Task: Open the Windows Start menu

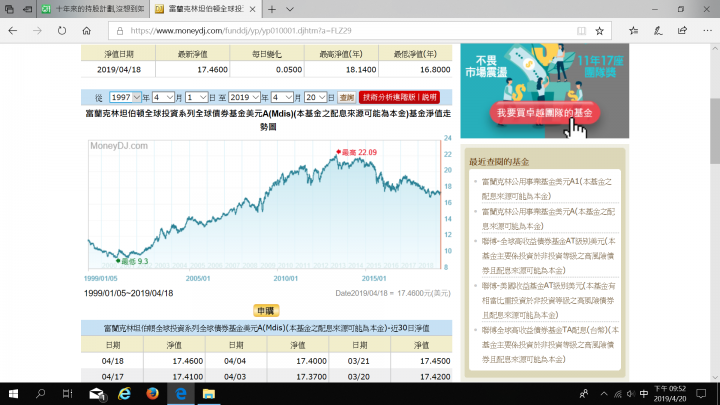Action: coord(13,394)
